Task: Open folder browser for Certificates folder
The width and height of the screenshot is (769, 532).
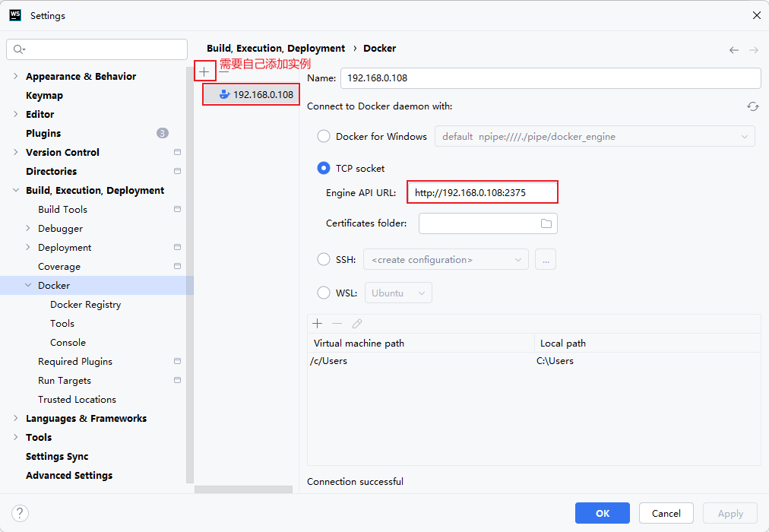Action: point(546,223)
